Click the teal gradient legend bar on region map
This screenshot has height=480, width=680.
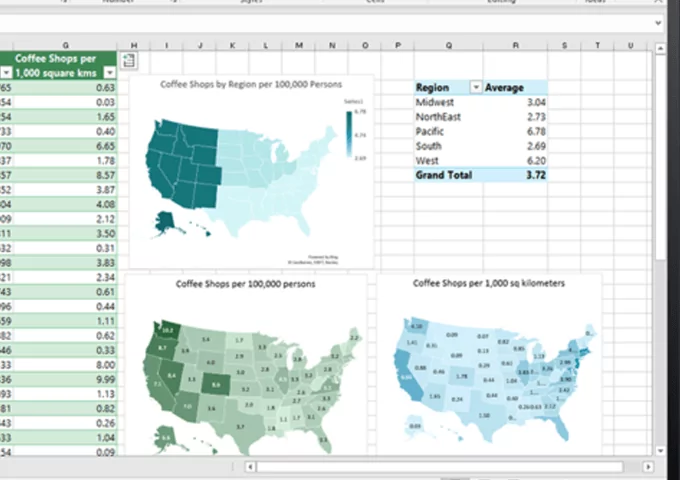point(349,134)
